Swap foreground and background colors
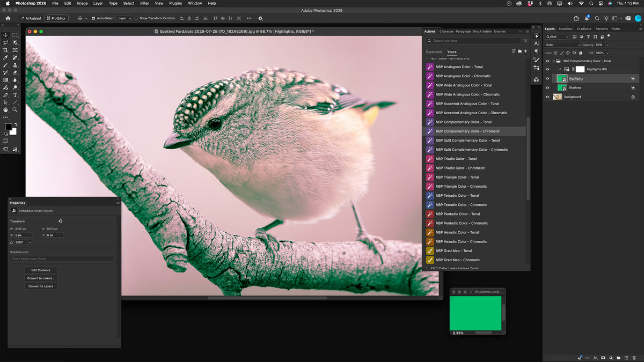 coord(16,125)
